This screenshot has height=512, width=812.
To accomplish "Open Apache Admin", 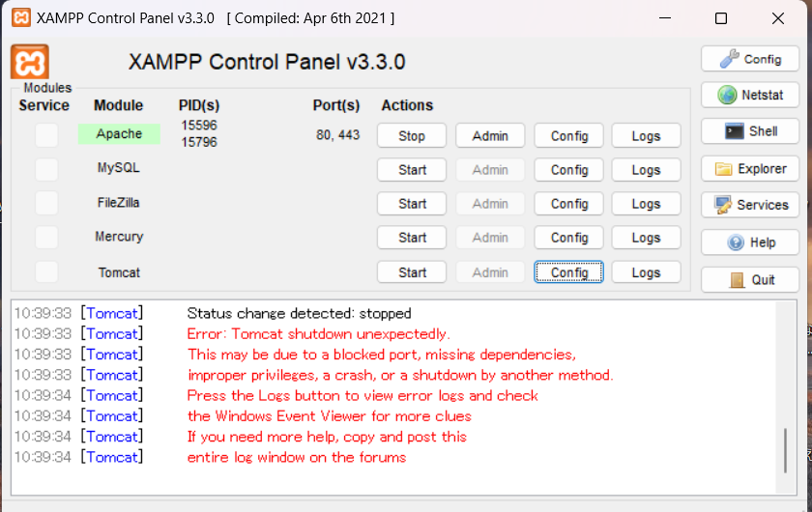I will pyautogui.click(x=490, y=135).
